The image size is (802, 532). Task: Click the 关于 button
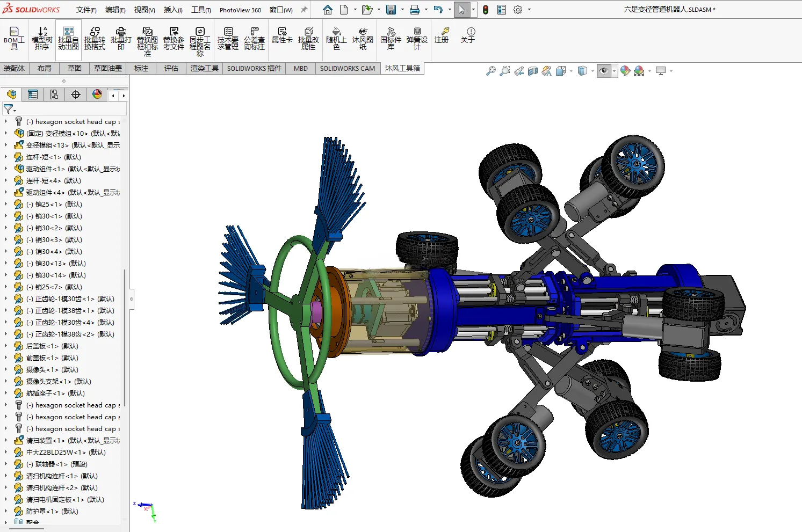click(x=468, y=35)
